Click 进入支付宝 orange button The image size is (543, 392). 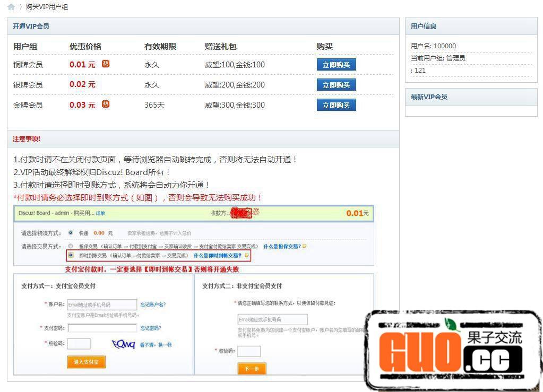(x=86, y=362)
